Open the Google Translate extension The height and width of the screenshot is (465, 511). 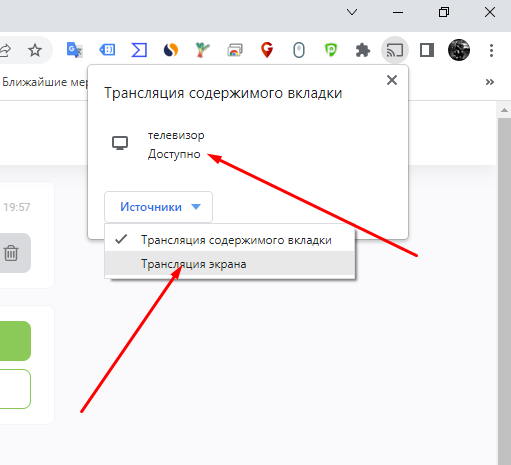pyautogui.click(x=75, y=50)
